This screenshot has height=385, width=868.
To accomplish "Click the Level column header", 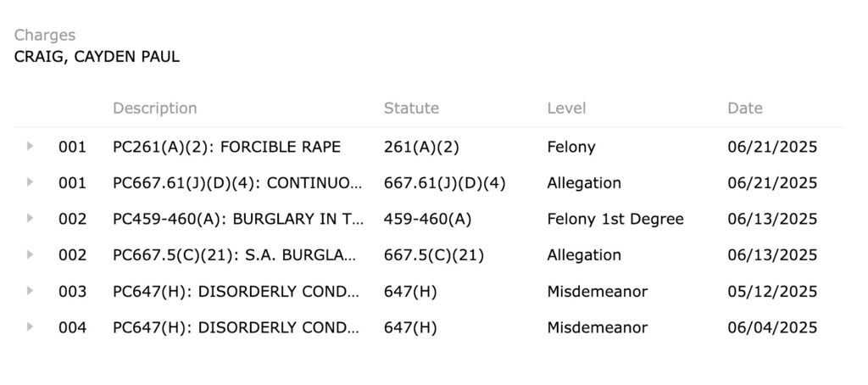I will coord(566,109).
